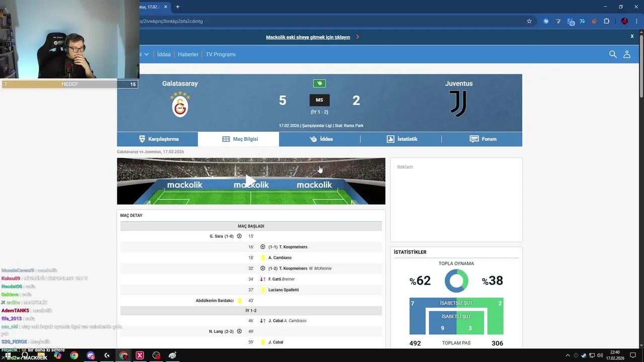Open the Extensions puzzle menu
This screenshot has width=644, height=362.
[x=606, y=21]
